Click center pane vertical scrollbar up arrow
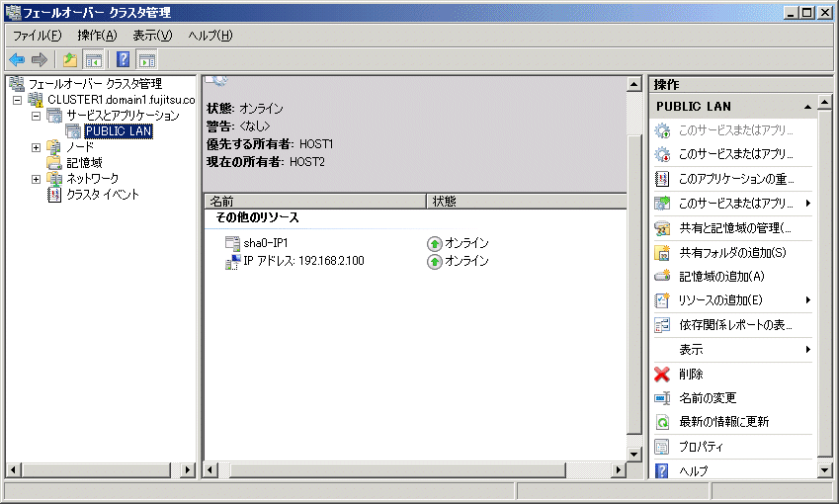 (634, 84)
